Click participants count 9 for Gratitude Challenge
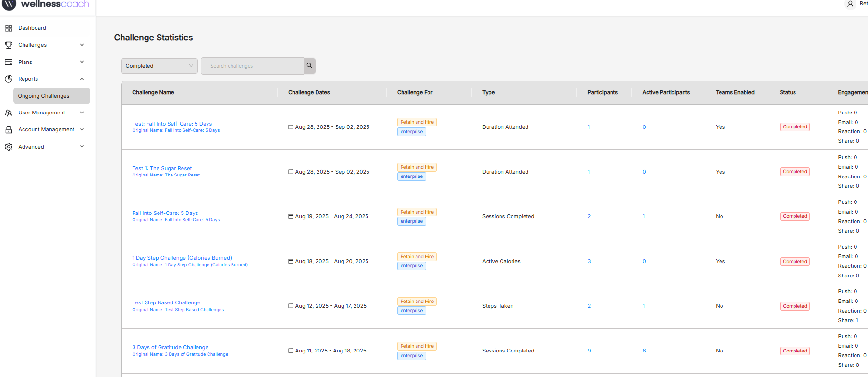The image size is (868, 377). coord(589,351)
